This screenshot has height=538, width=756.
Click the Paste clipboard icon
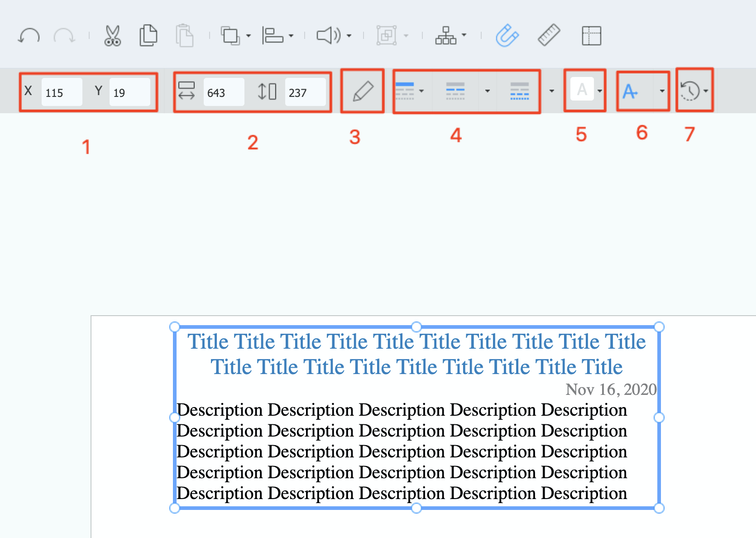(x=185, y=35)
